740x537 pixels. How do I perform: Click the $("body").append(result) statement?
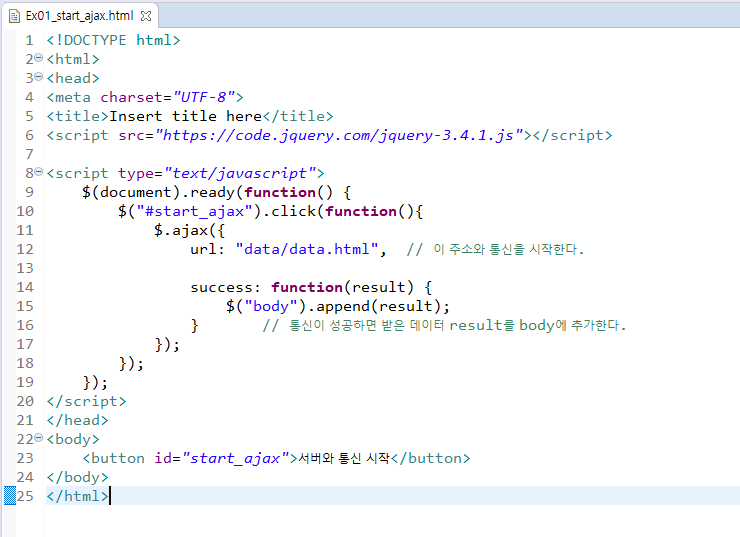click(337, 306)
